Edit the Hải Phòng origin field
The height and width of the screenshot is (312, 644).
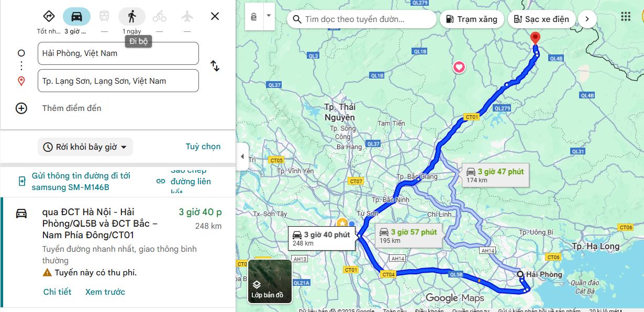click(118, 53)
